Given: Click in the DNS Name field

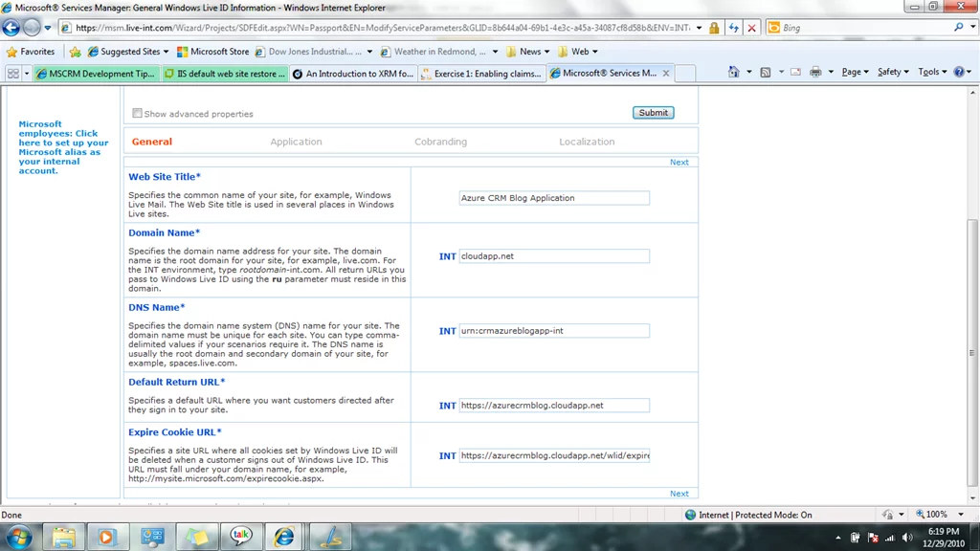Looking at the screenshot, I should coord(554,331).
